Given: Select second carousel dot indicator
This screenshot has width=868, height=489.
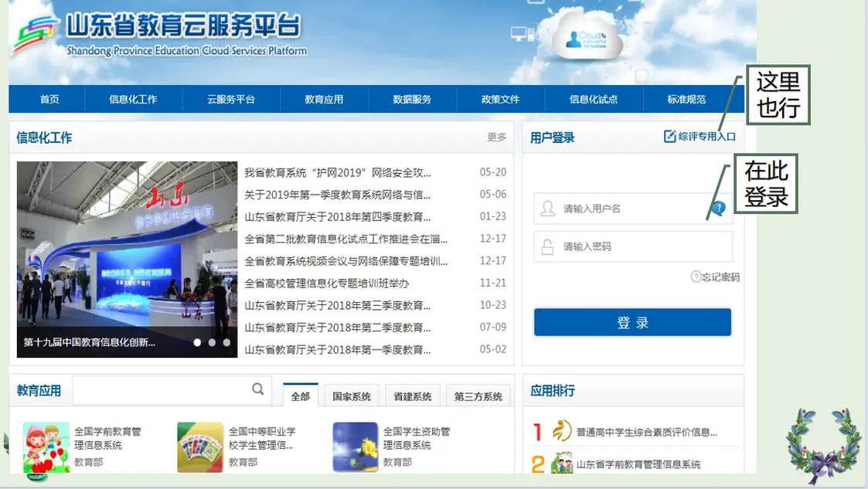Looking at the screenshot, I should 212,342.
